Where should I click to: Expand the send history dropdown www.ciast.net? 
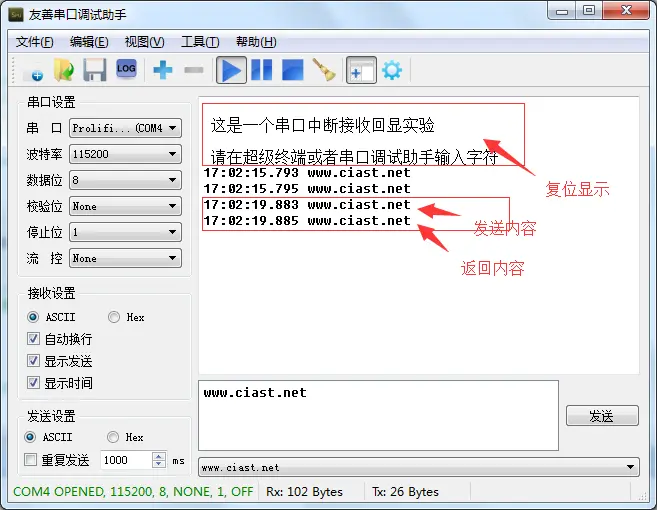click(419, 467)
